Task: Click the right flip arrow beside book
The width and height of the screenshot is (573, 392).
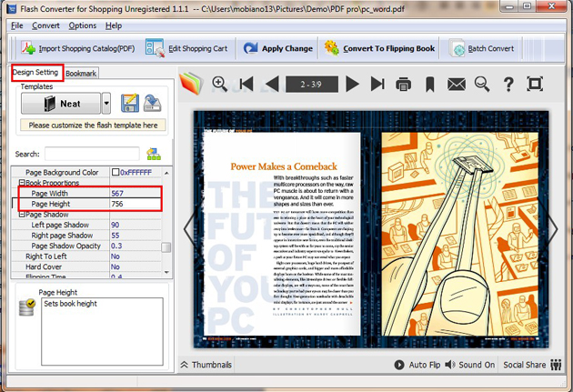Action: click(x=552, y=229)
